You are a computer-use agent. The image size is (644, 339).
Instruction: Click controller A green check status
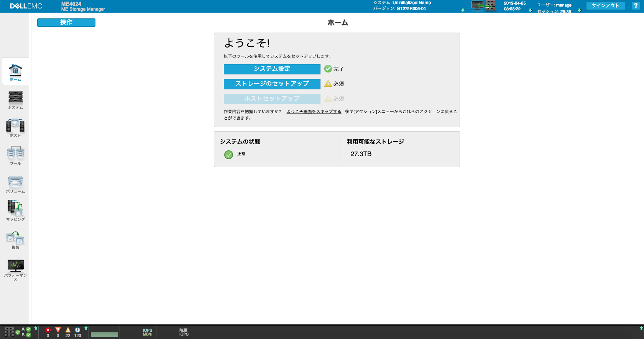coord(28,329)
